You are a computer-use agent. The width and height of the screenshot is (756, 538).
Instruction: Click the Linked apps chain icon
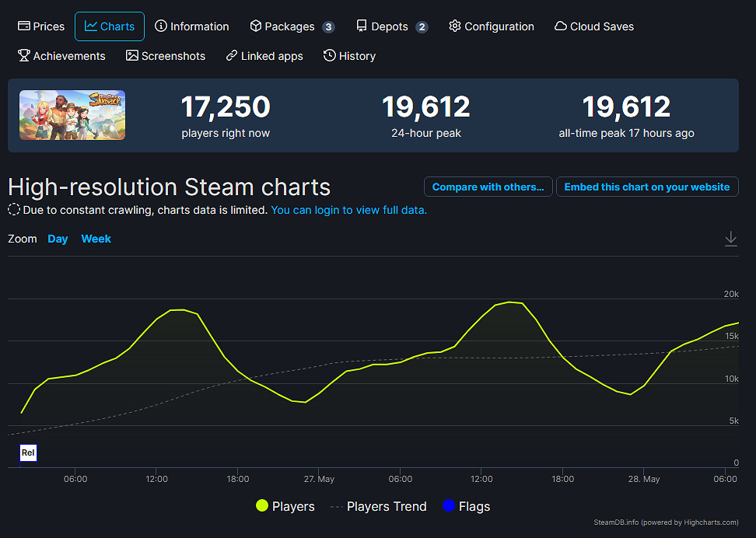coord(232,56)
